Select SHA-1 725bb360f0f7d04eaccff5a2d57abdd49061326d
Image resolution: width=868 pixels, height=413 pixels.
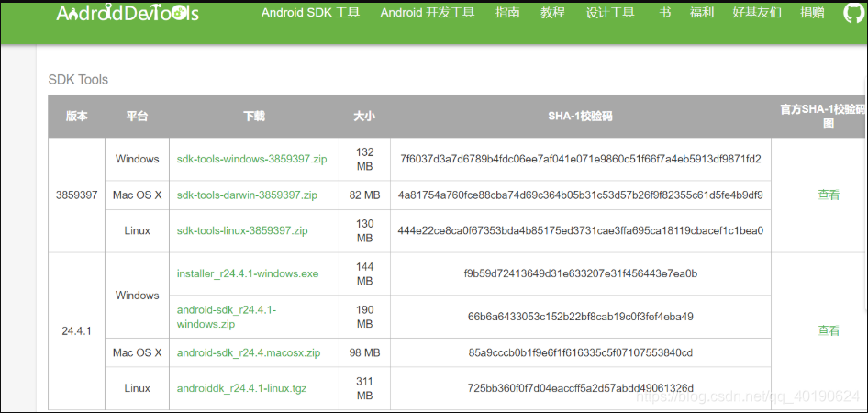point(581,388)
